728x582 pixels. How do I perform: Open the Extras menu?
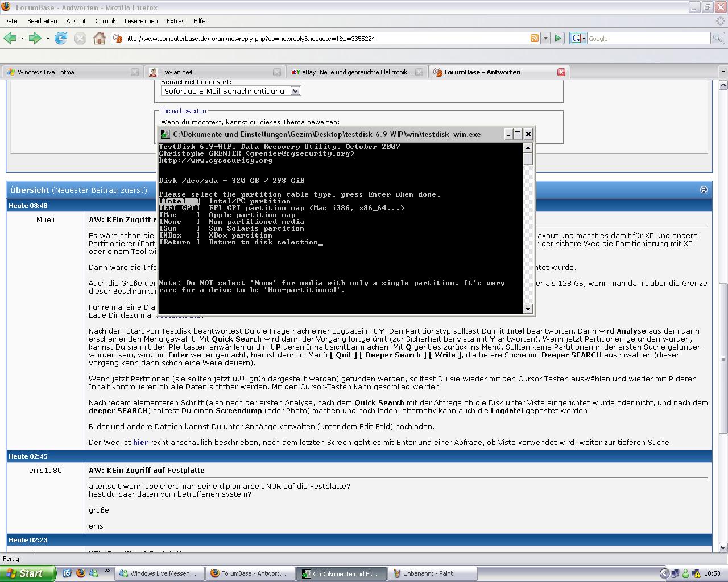point(175,21)
